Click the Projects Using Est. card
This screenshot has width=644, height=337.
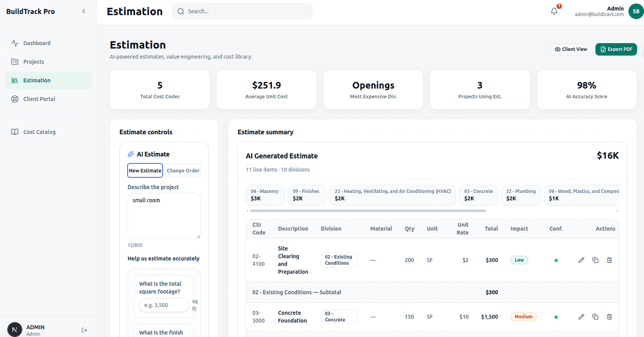pos(480,90)
